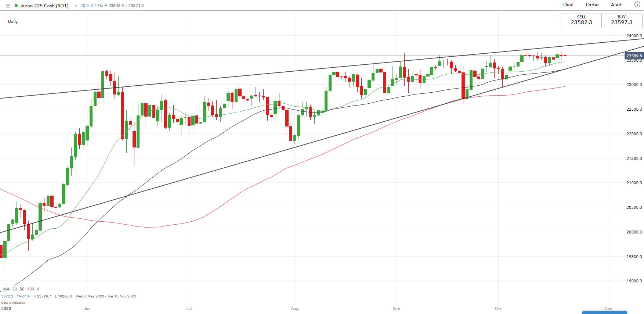Switch to the Order tab
This screenshot has width=644, height=314.
pos(592,5)
